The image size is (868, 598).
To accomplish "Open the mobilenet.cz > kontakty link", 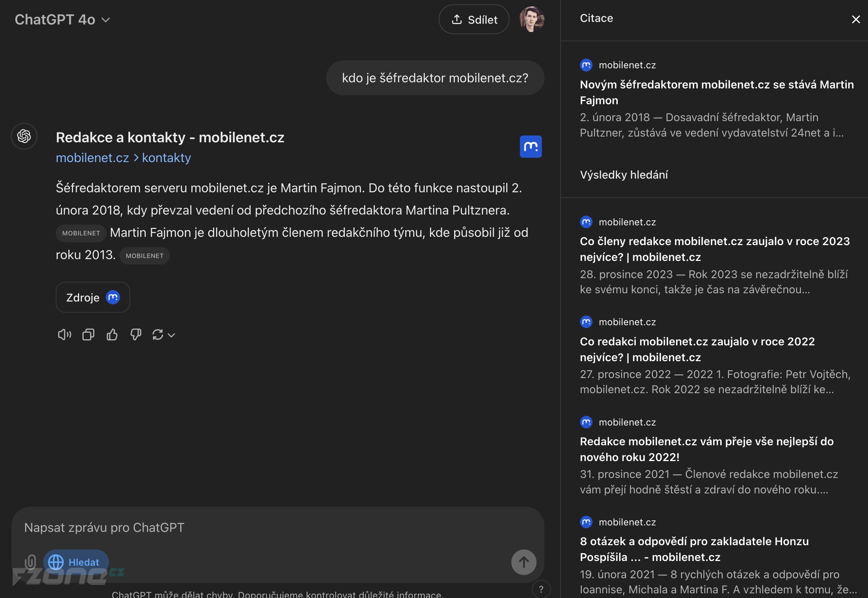I will [x=123, y=158].
